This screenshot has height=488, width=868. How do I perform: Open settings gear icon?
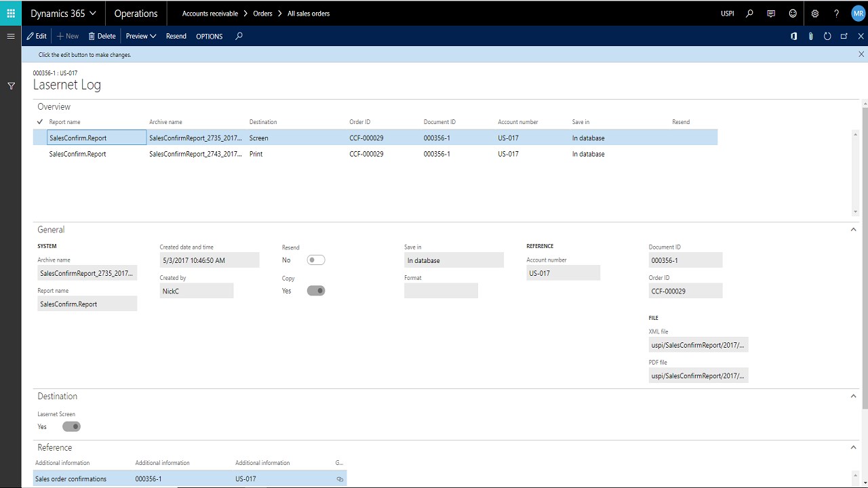(x=815, y=13)
